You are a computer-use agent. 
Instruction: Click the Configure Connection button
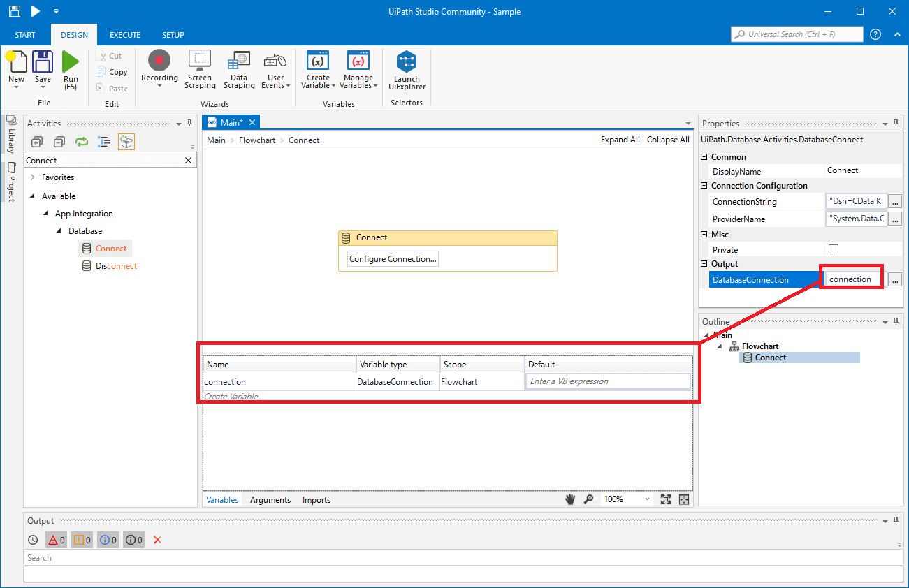(x=393, y=259)
